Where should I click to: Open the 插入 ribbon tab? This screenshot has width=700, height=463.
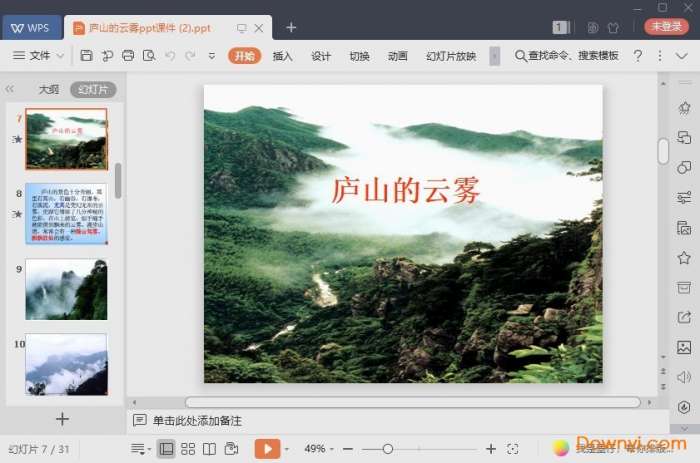(283, 56)
